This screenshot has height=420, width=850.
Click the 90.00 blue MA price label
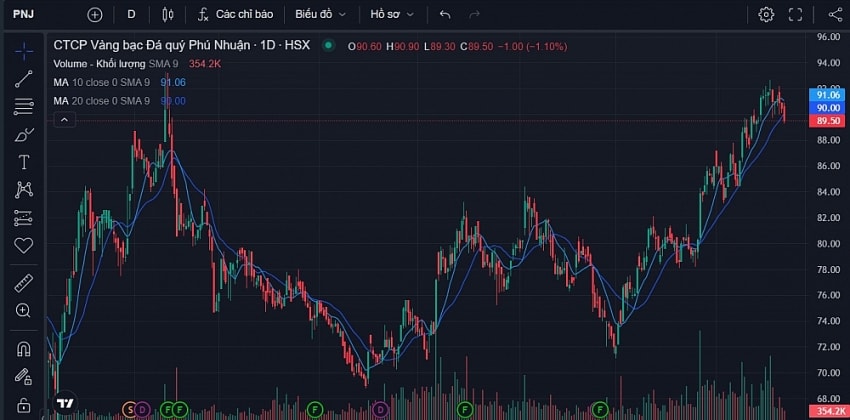point(827,107)
